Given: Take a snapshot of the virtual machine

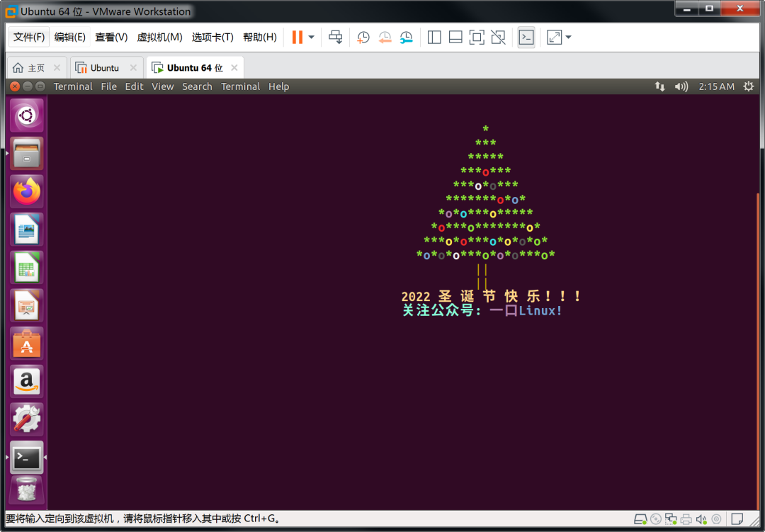Looking at the screenshot, I should point(363,37).
